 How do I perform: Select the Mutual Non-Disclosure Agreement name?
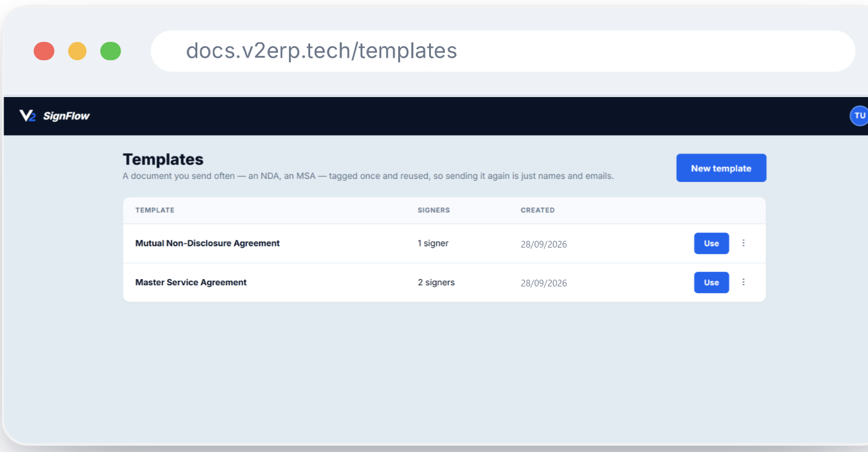tap(208, 243)
